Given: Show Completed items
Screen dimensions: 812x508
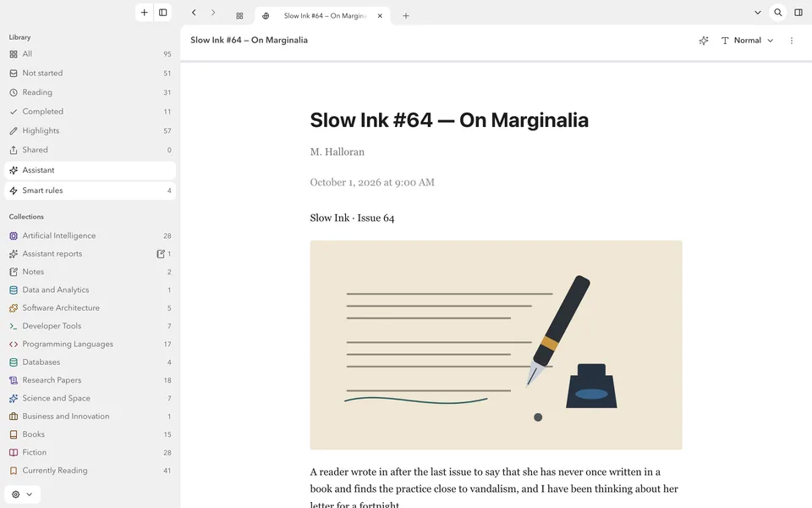Looking at the screenshot, I should pos(91,112).
